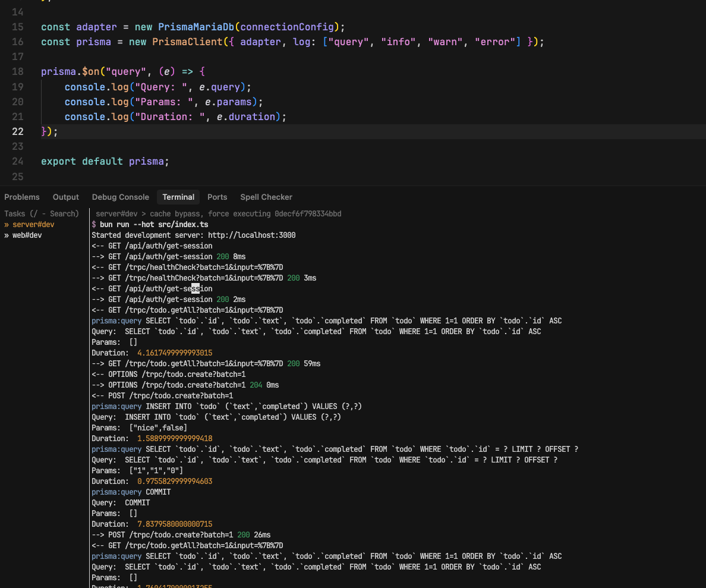Viewport: 706px width, 588px height.
Task: Open the Output panel tab
Action: [x=65, y=197]
